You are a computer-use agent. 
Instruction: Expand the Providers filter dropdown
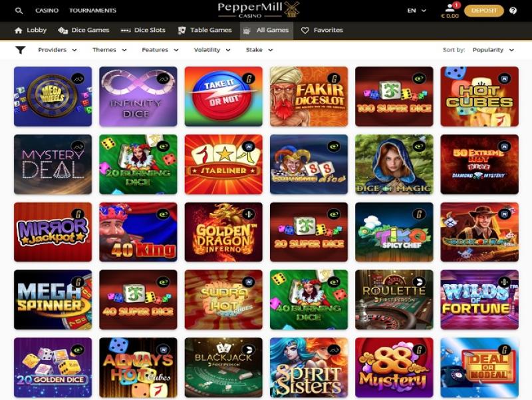(57, 50)
